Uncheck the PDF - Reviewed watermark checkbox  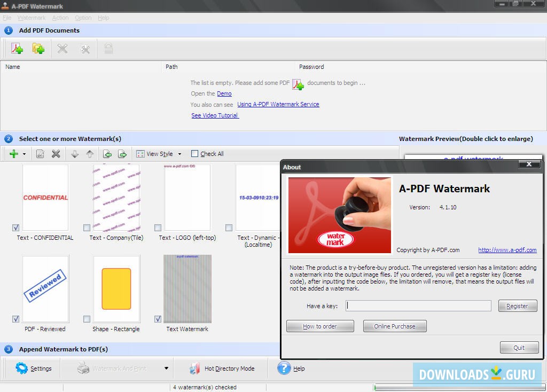click(15, 319)
